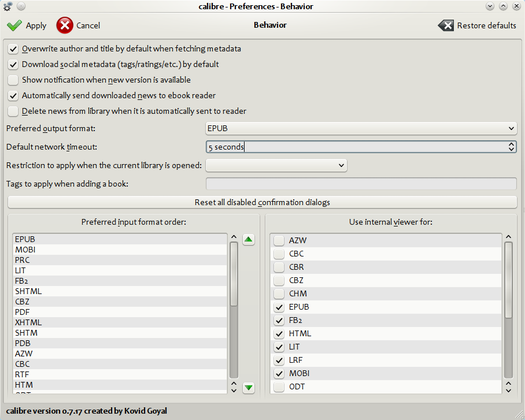Click the gear window menu icon in title bar

click(x=8, y=6)
